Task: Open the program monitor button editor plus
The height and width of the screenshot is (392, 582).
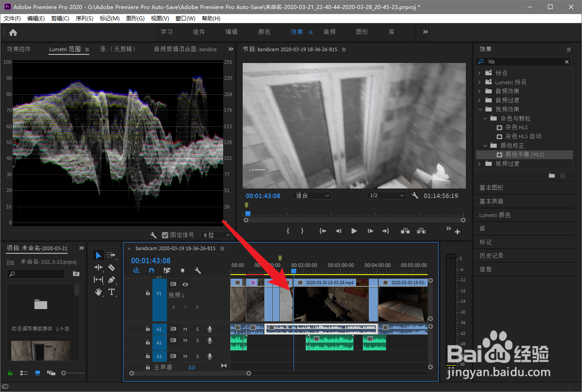Action: point(457,232)
